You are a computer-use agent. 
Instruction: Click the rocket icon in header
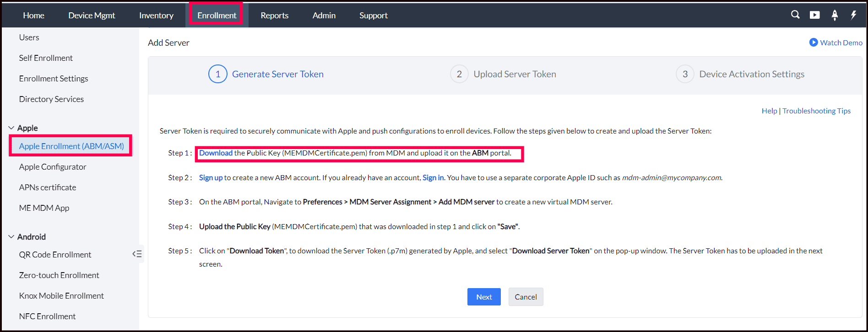(x=835, y=15)
